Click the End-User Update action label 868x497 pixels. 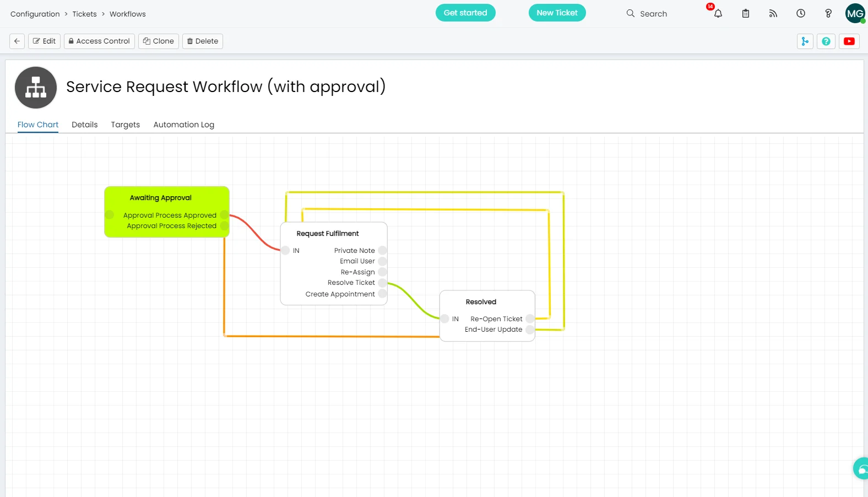click(493, 329)
